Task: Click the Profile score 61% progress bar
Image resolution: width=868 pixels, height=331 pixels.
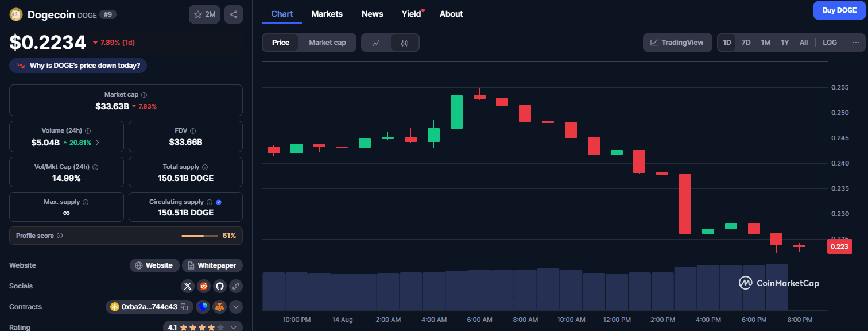Action: (200, 236)
